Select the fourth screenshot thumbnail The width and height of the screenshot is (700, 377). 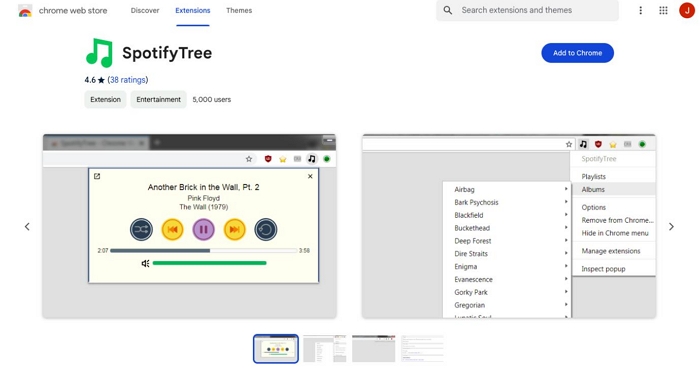422,348
